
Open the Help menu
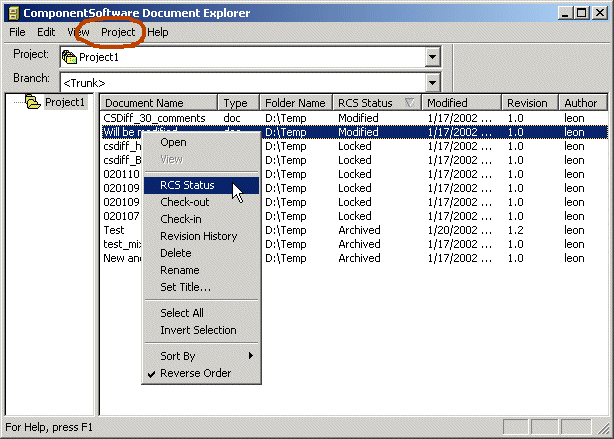click(158, 32)
